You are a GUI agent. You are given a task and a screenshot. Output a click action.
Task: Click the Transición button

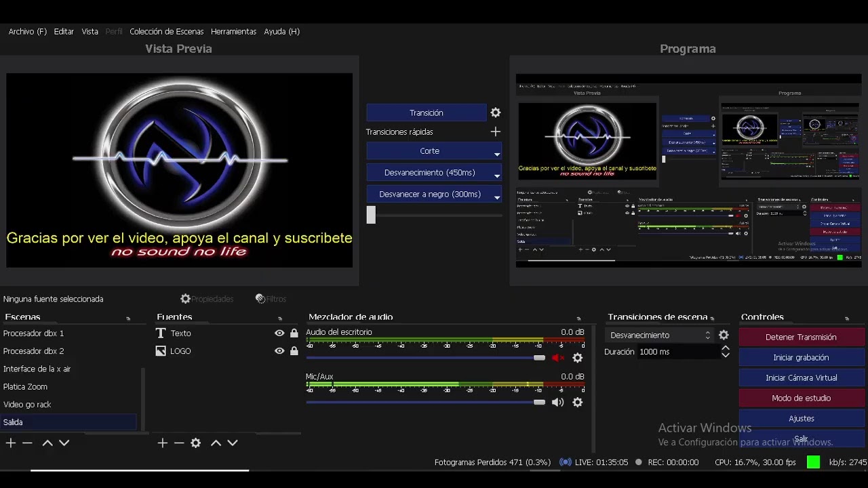427,113
